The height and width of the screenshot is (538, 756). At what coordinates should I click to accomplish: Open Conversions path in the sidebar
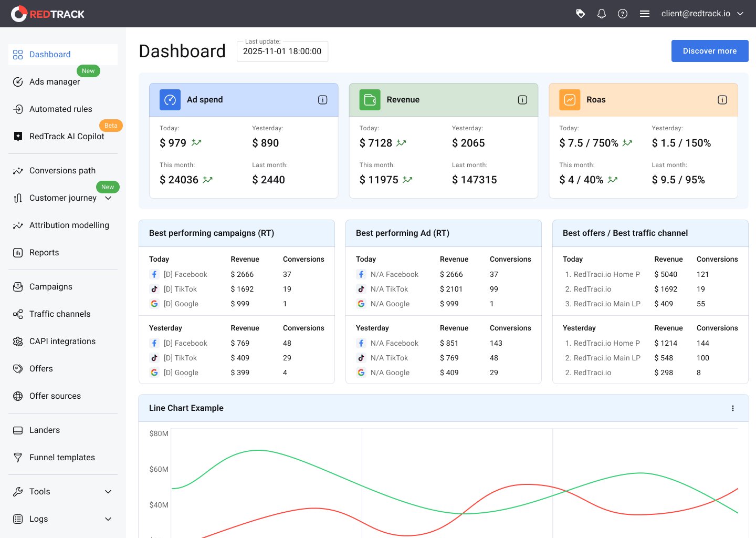tap(63, 171)
